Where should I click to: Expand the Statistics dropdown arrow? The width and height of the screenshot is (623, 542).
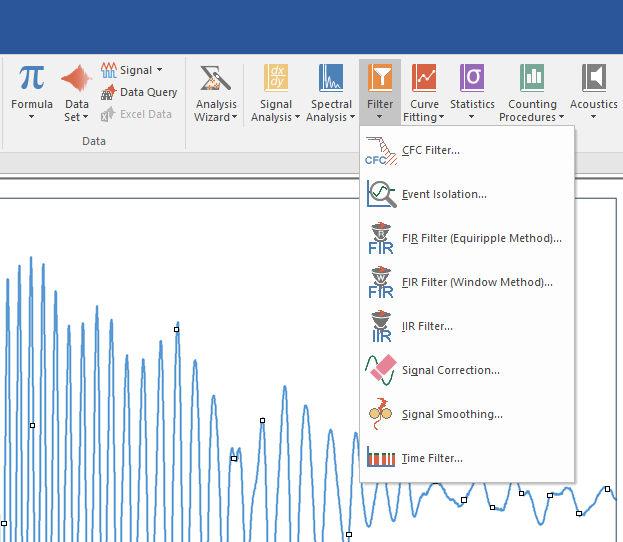(x=472, y=117)
